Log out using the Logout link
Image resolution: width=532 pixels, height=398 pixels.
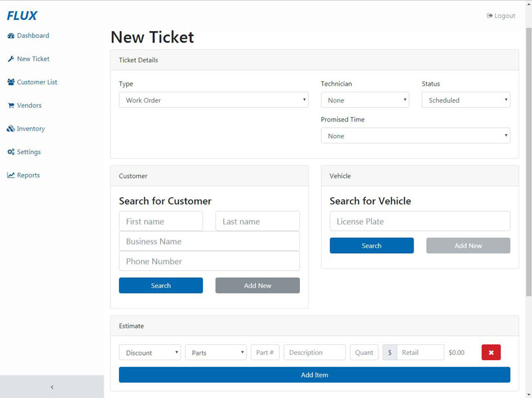pyautogui.click(x=501, y=15)
